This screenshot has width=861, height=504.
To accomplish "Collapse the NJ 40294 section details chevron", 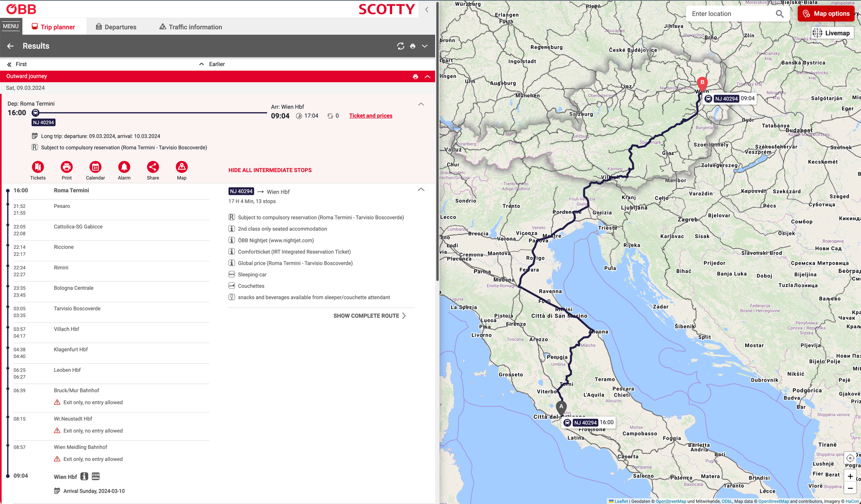I will (x=421, y=189).
